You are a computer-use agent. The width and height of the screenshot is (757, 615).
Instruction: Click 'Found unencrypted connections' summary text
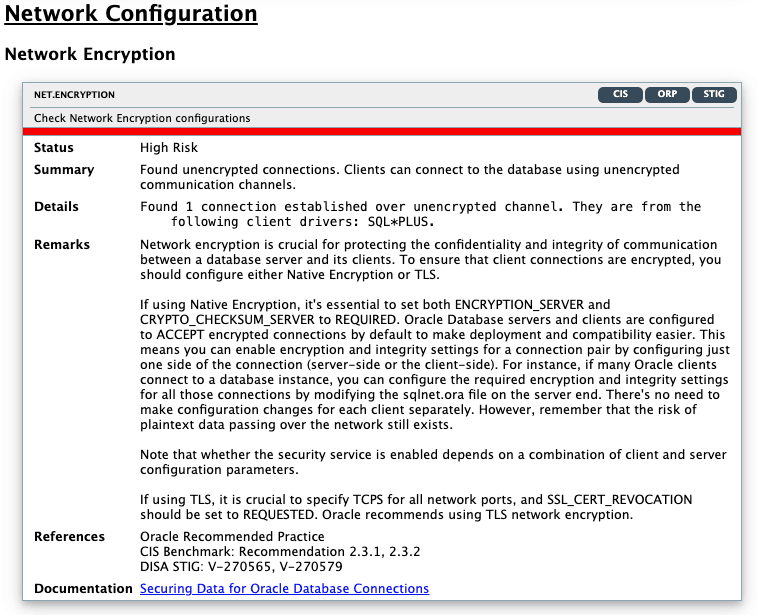point(410,177)
